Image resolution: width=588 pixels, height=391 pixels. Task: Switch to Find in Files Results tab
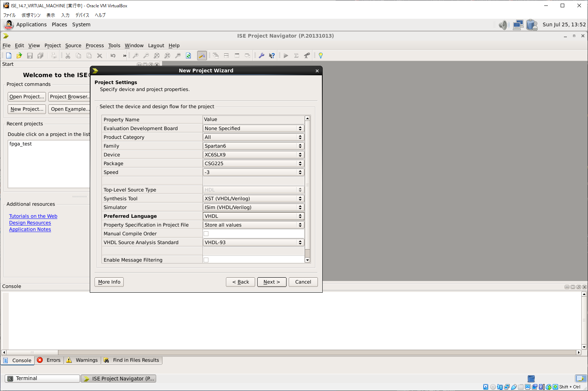pyautogui.click(x=132, y=360)
